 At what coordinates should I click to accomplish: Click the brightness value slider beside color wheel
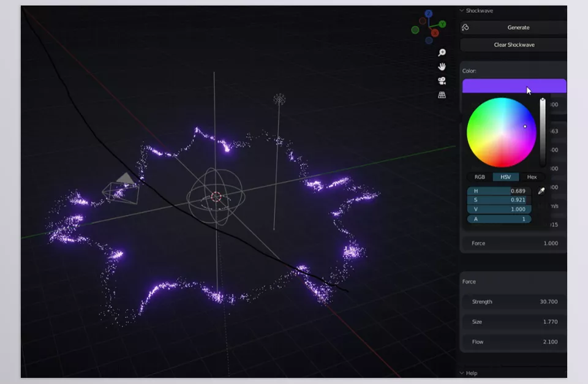543,132
